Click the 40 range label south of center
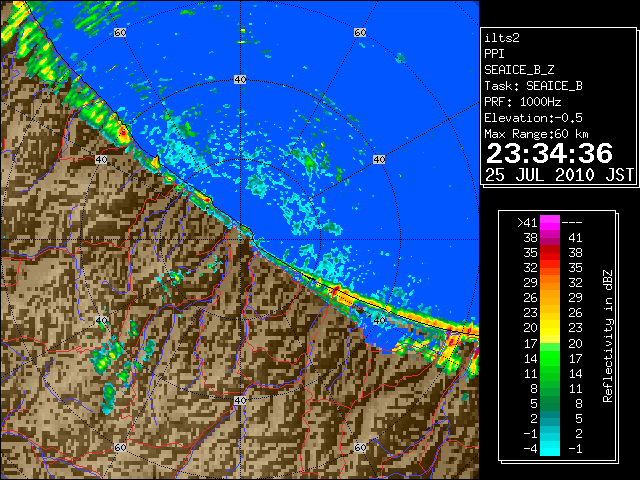The width and height of the screenshot is (640, 480). tap(240, 400)
